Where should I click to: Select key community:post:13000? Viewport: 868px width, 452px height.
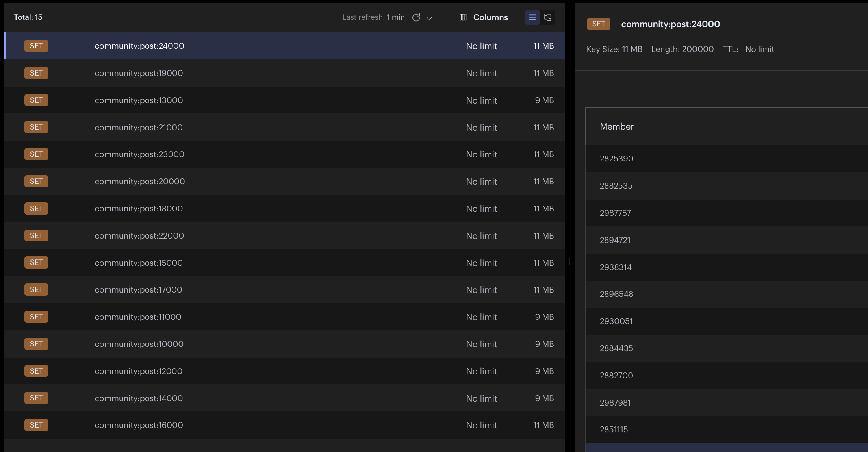tap(139, 100)
